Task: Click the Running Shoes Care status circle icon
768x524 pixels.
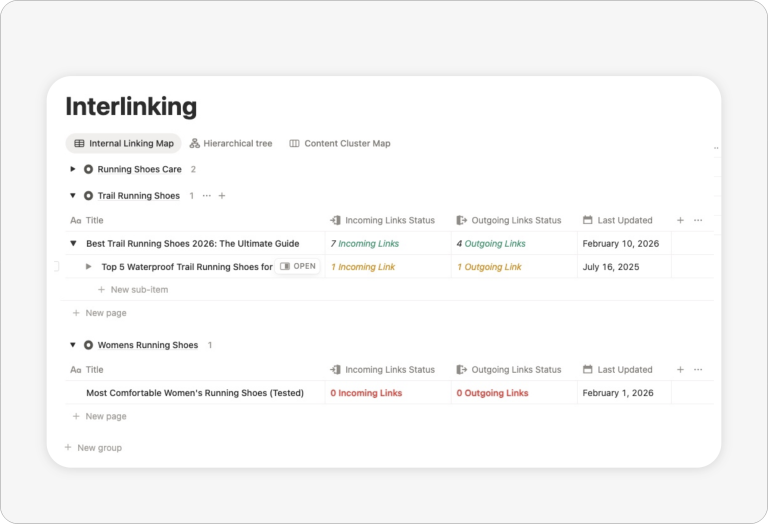Action: tap(88, 169)
